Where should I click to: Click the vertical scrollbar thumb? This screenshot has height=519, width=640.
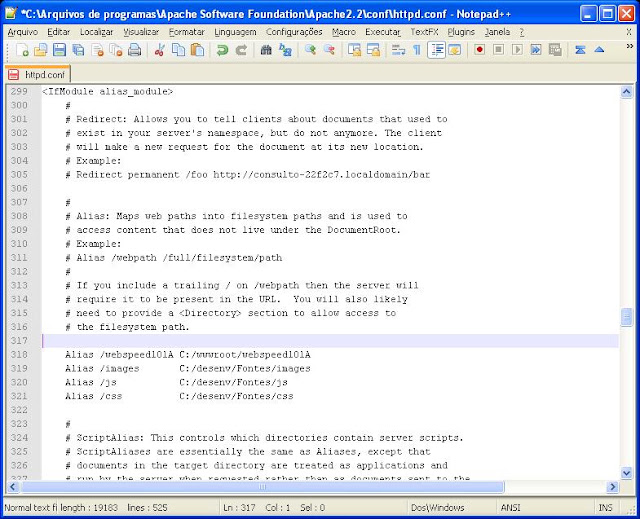pyautogui.click(x=627, y=317)
